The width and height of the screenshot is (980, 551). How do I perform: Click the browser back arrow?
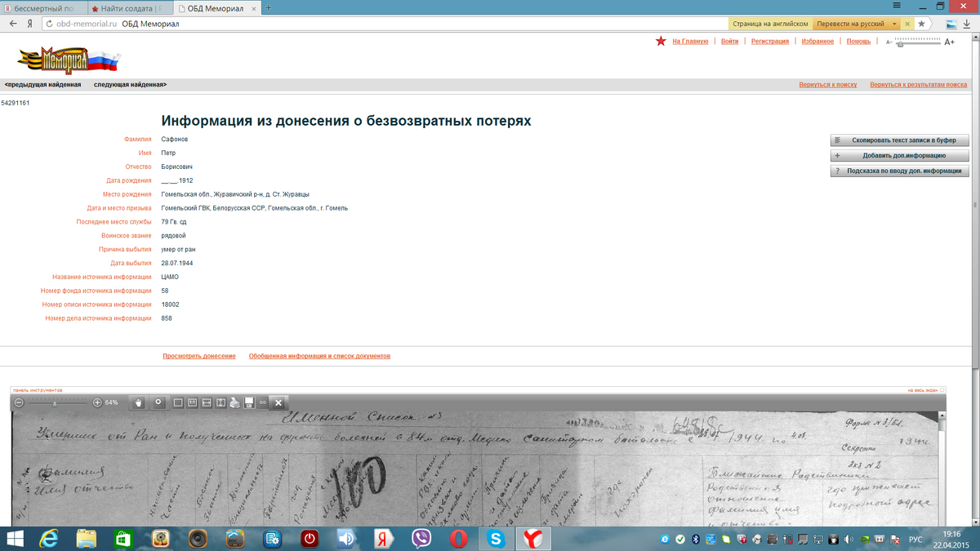tap(13, 24)
